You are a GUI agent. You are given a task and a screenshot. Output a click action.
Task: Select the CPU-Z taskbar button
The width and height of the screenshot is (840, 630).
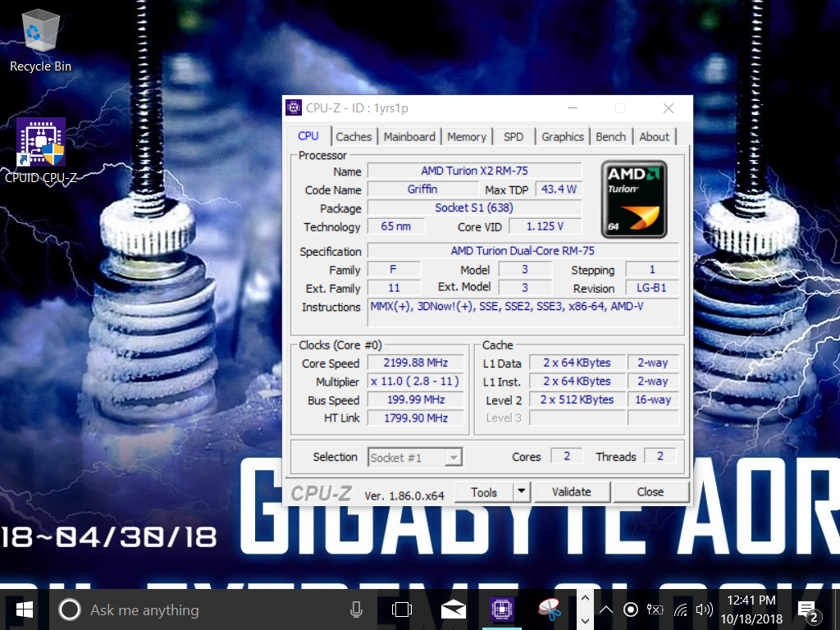(502, 609)
